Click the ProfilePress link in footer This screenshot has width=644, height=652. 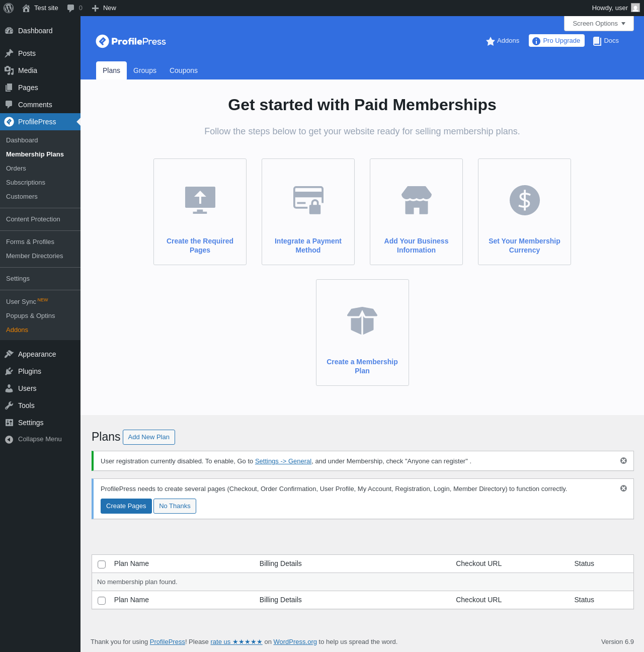click(168, 642)
